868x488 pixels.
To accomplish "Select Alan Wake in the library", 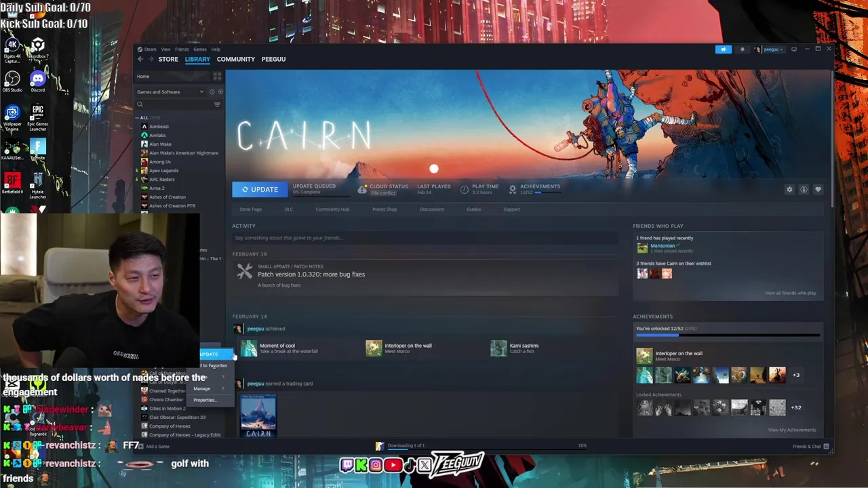I will pyautogui.click(x=160, y=144).
